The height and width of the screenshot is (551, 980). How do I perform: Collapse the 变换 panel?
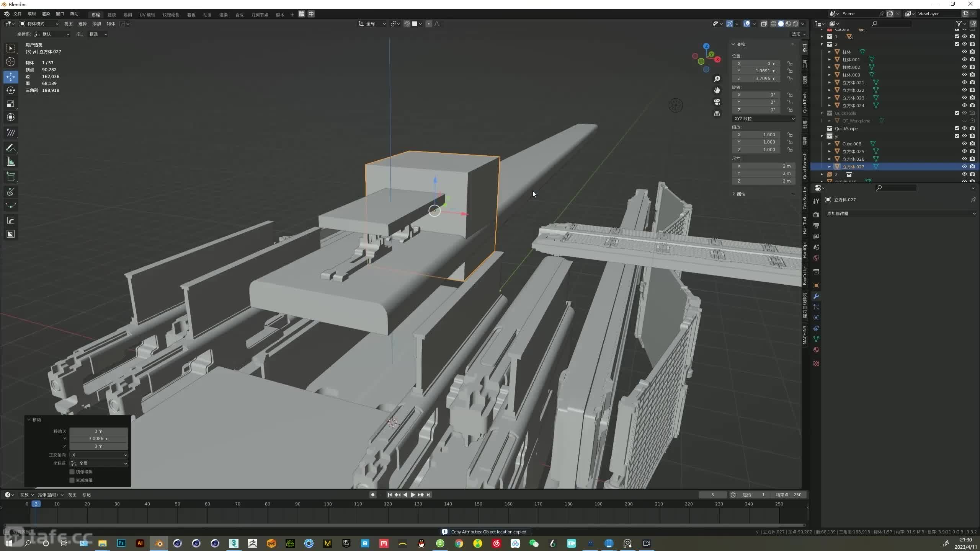[739, 44]
